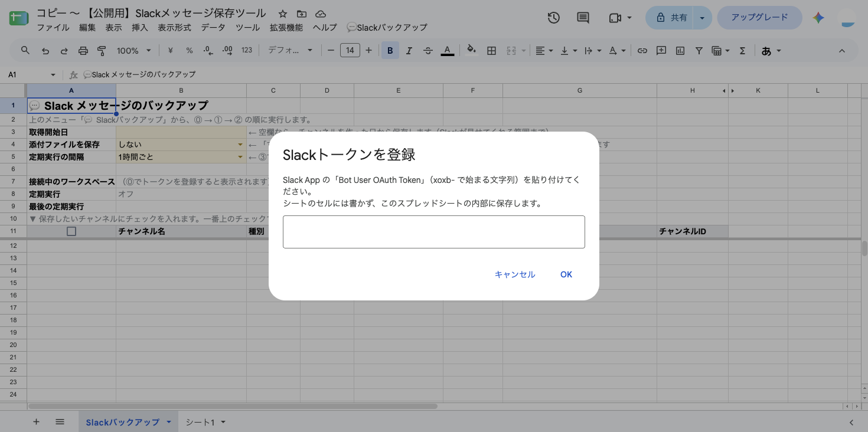Show all sheets list
This screenshot has width=868, height=432.
tap(60, 422)
